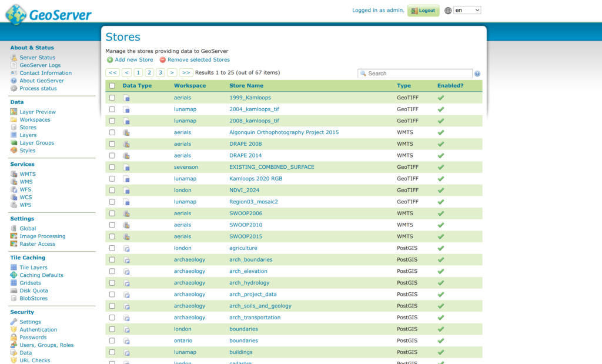Click the Layer Groups sidebar icon

14,143
